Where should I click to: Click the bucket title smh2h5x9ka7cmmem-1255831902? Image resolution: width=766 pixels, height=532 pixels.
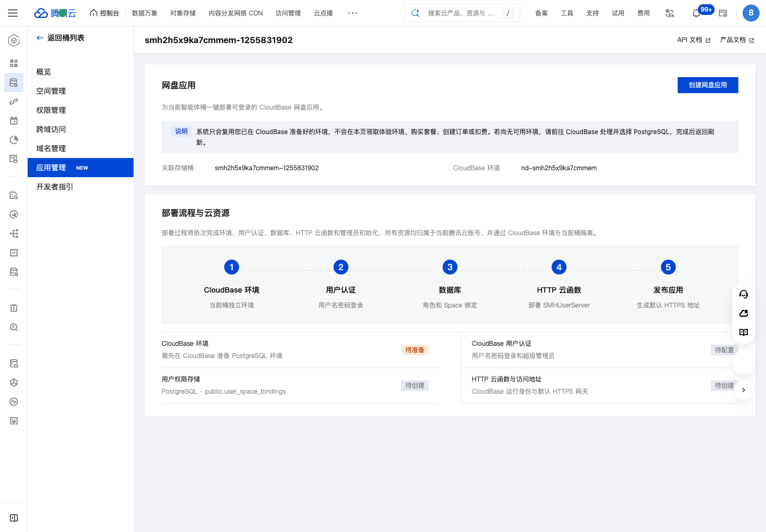click(x=219, y=40)
